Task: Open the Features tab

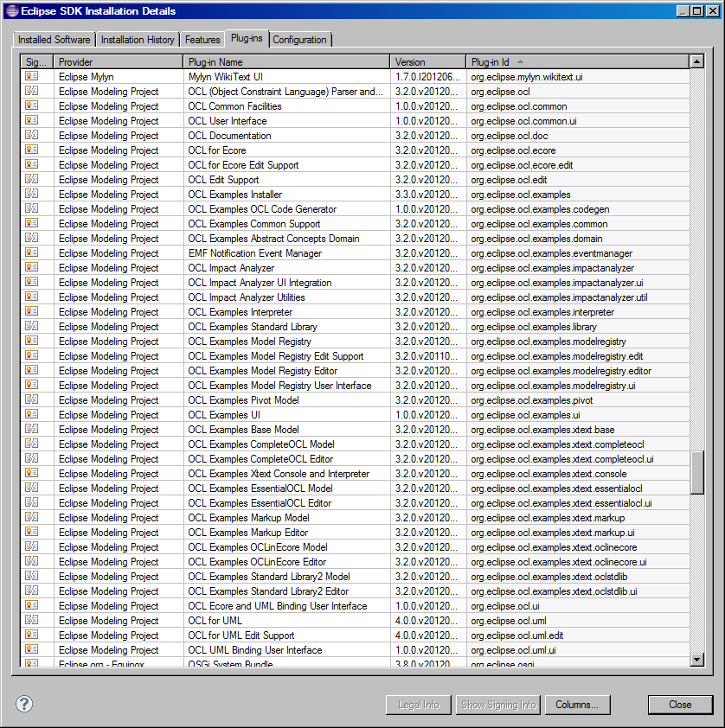Action: pyautogui.click(x=202, y=40)
